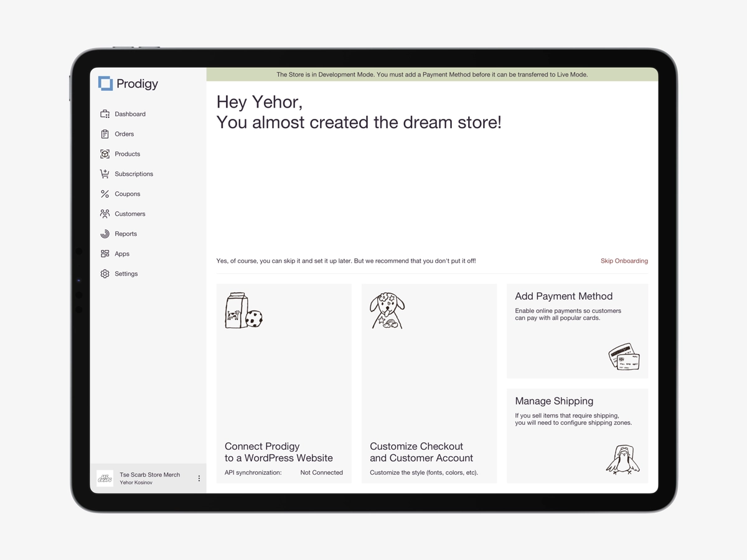The height and width of the screenshot is (560, 747).
Task: Click the Yehor Kosinov account name
Action: 136,483
